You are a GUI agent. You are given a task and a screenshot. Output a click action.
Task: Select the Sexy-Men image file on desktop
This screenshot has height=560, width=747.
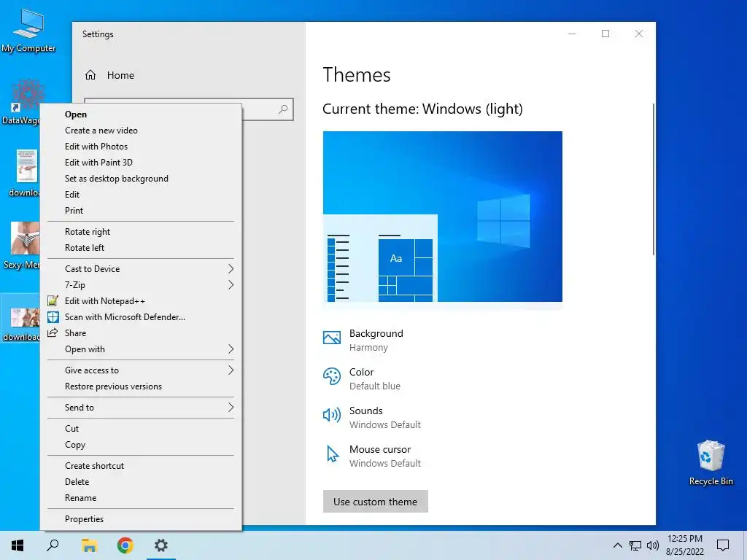(x=21, y=246)
